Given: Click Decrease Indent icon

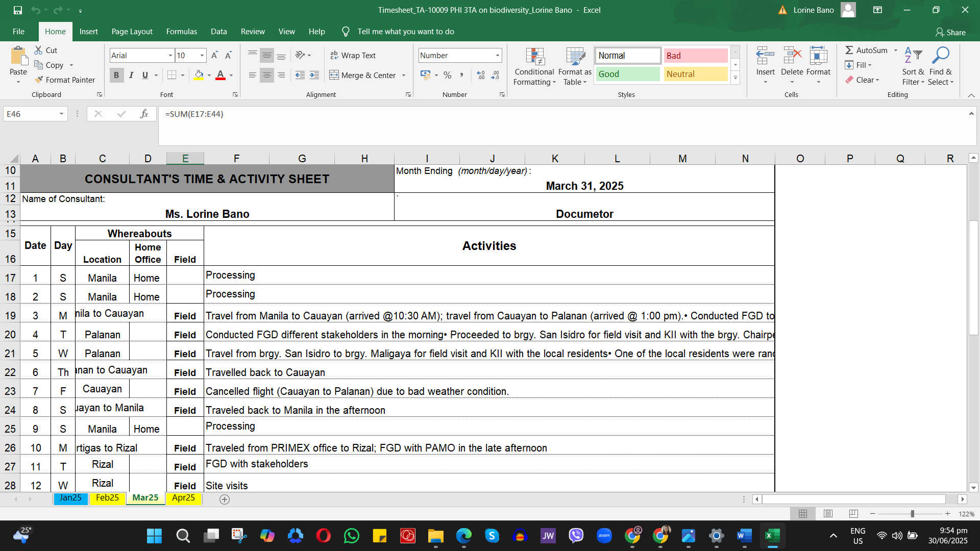Looking at the screenshot, I should click(x=300, y=75).
